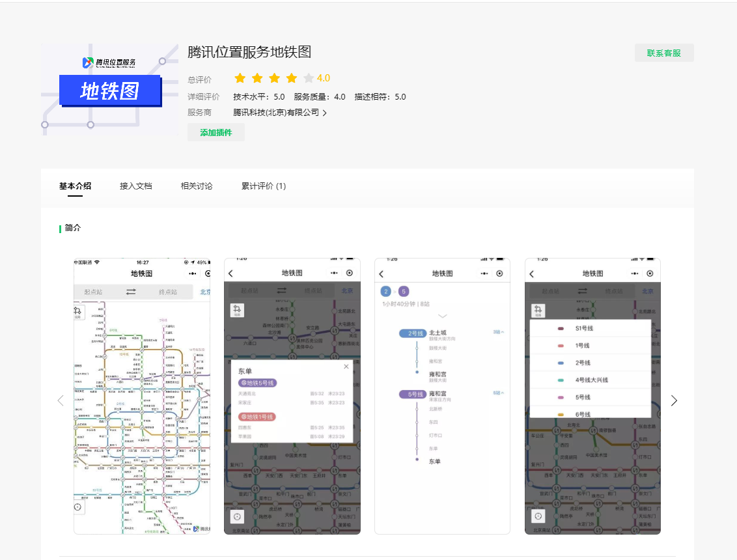Switch to the 接入文档 tab

(x=136, y=186)
